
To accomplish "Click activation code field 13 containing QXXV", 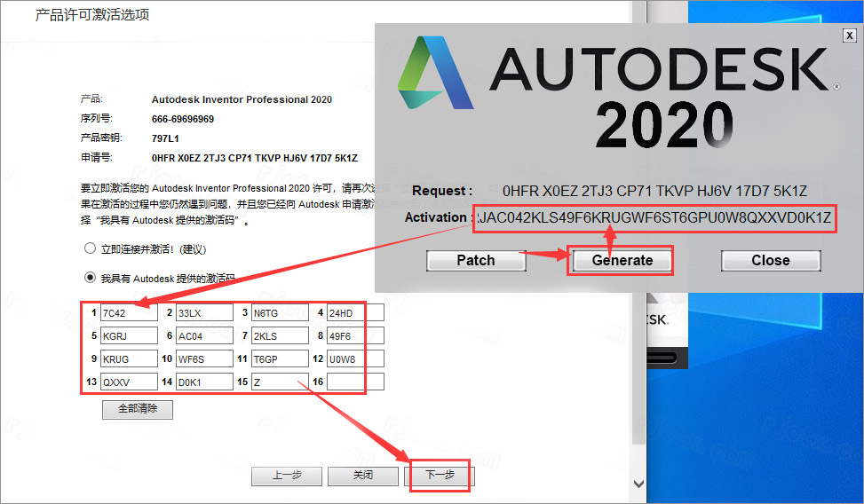I will [129, 382].
